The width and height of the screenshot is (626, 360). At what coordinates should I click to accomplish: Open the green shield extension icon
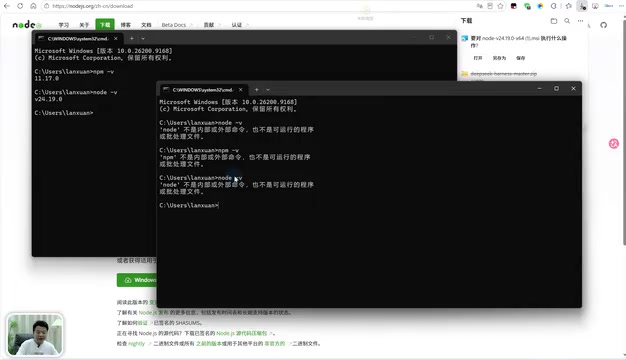(x=527, y=6)
